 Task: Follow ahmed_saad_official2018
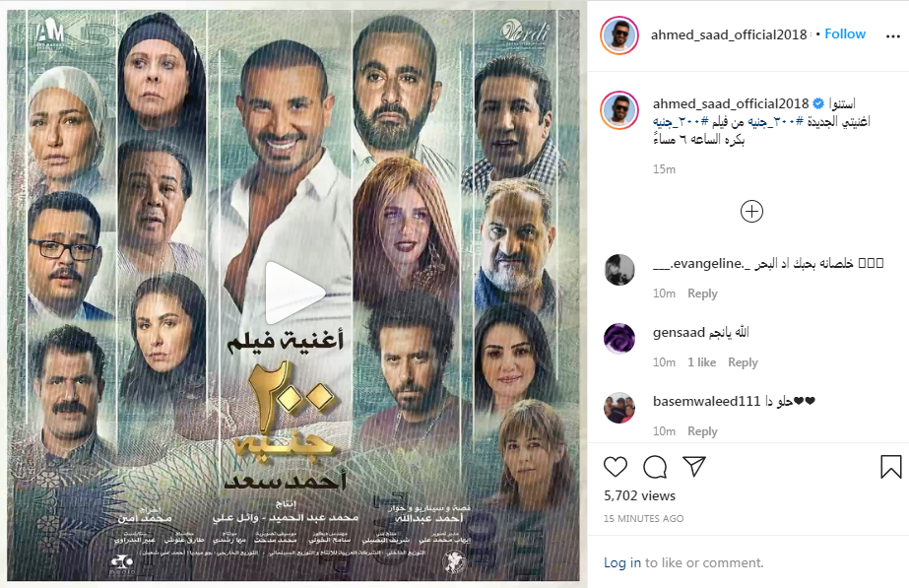(845, 34)
